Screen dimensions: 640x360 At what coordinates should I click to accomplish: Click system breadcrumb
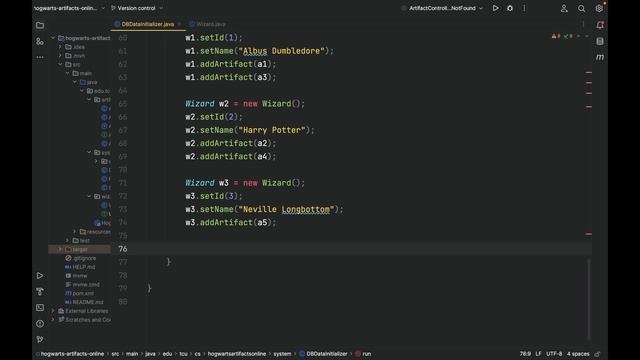click(x=282, y=354)
